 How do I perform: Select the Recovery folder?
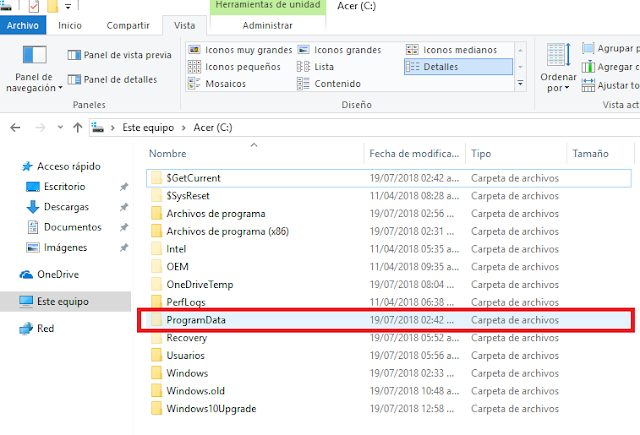[389, 338]
